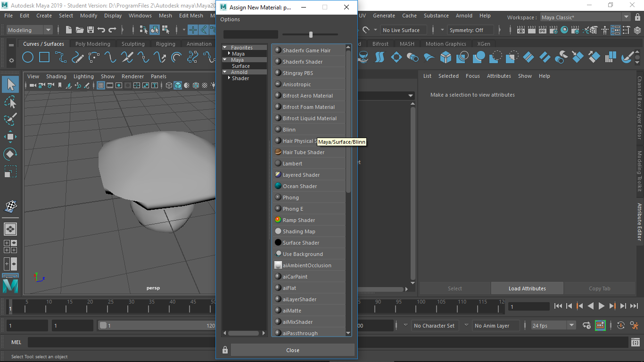
Task: Choose the Blinn material
Action: [309, 130]
